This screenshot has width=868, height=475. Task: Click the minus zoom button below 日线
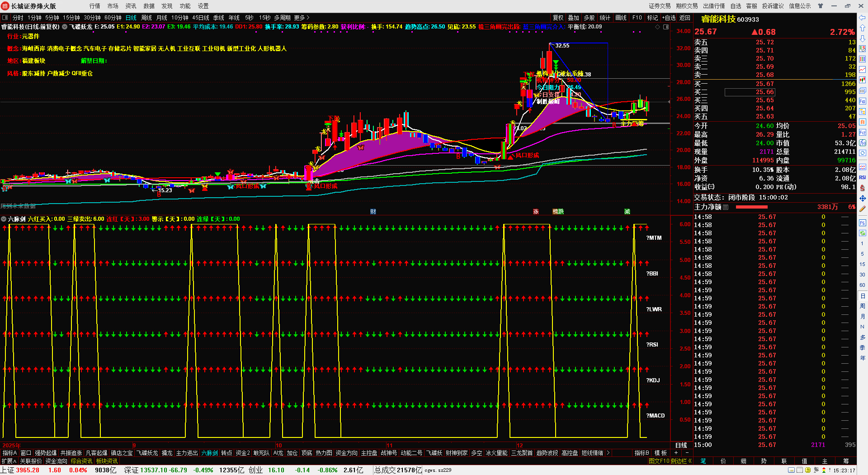[687, 453]
